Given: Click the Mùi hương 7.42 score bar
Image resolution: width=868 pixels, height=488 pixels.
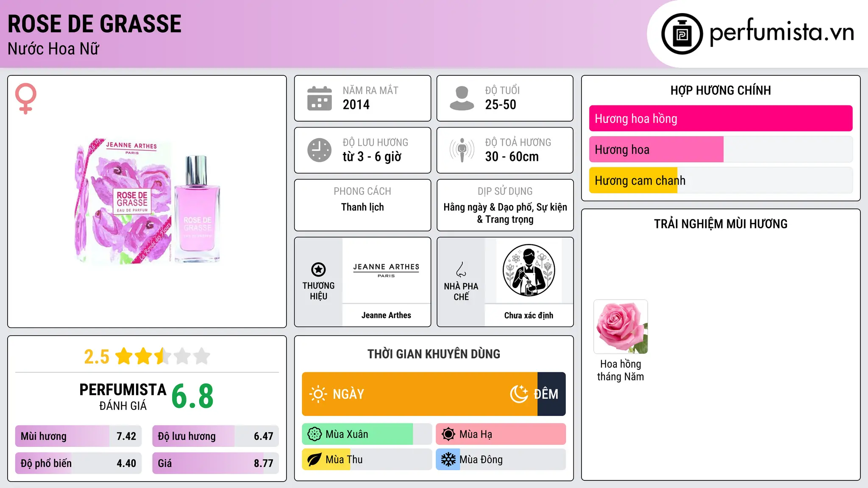Looking at the screenshot, I should 78,436.
